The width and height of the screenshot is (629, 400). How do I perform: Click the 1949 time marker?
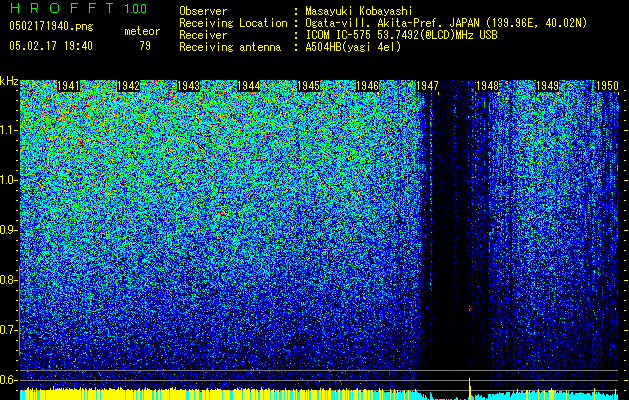(548, 86)
